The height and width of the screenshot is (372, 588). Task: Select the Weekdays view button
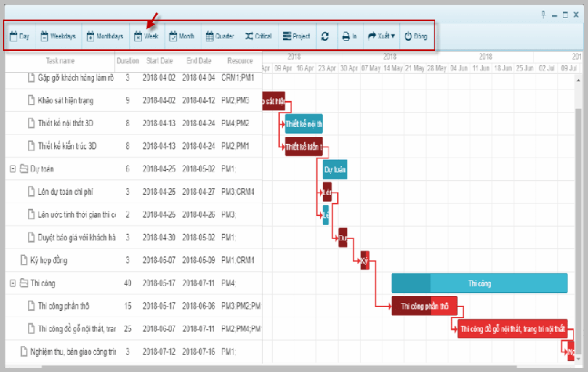(x=58, y=36)
